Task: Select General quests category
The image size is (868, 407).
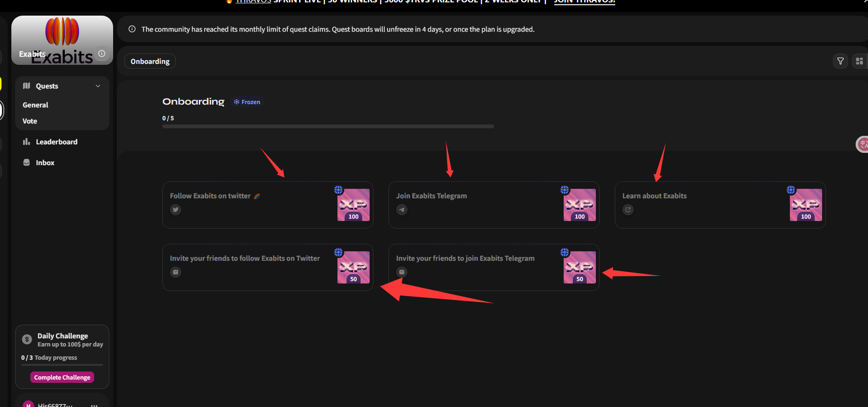Action: [35, 105]
